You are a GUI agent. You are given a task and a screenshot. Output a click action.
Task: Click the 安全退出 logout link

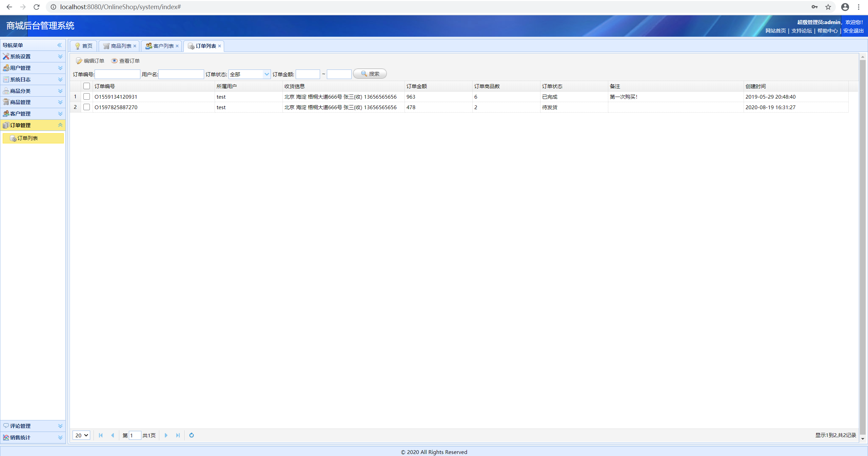[x=853, y=31]
